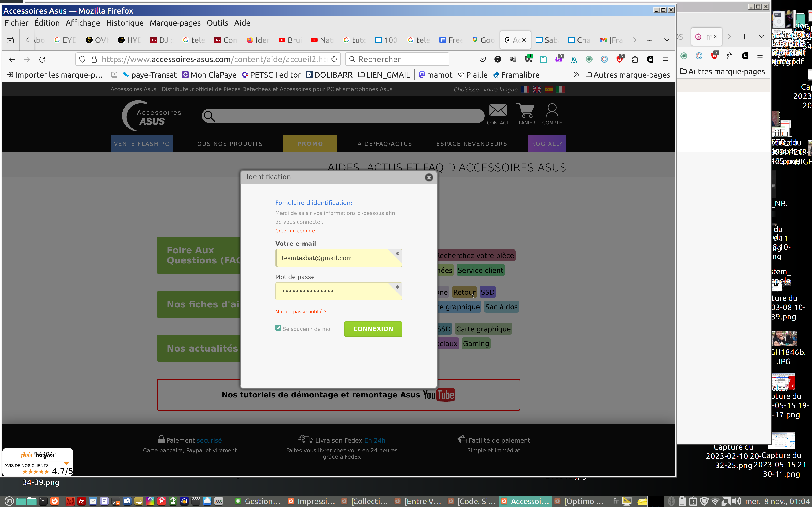
Task: Select the English flag language icon
Action: pos(537,89)
